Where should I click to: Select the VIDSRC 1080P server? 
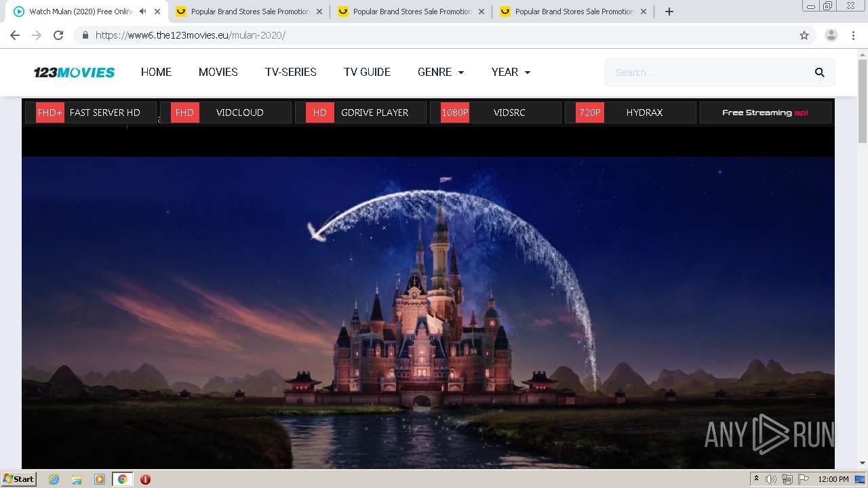pos(496,113)
